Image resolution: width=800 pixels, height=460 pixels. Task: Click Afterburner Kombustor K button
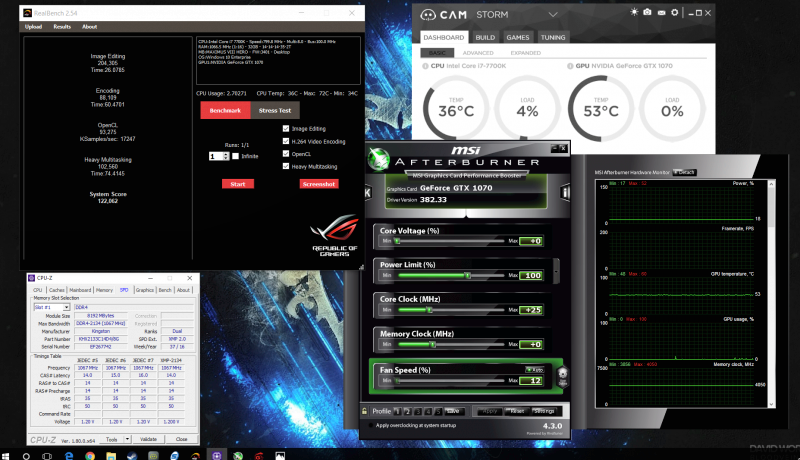(x=367, y=192)
